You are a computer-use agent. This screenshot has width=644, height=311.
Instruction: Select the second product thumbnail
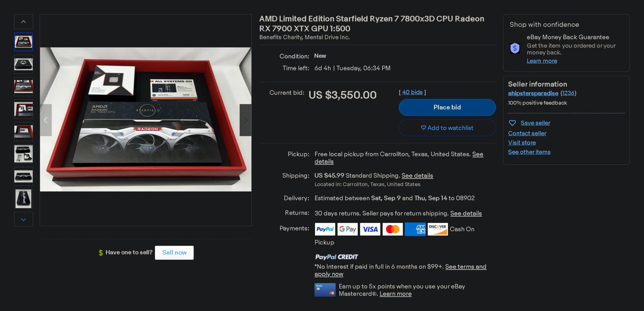pyautogui.click(x=23, y=64)
